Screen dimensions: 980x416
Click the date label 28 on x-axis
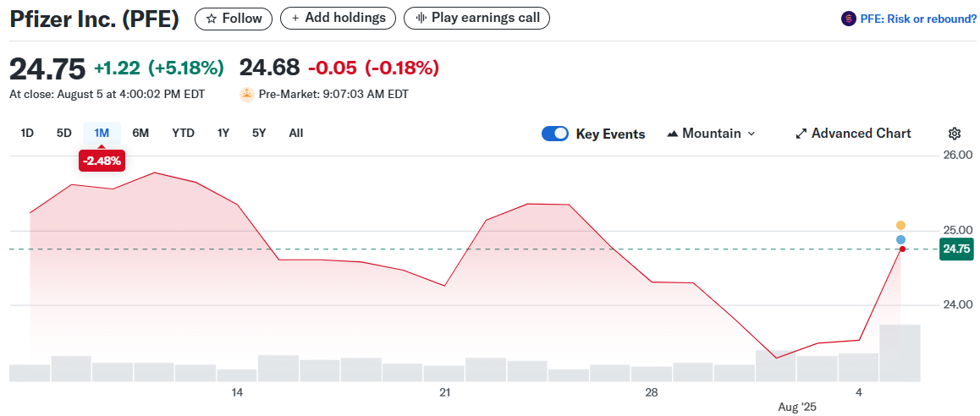coord(652,392)
